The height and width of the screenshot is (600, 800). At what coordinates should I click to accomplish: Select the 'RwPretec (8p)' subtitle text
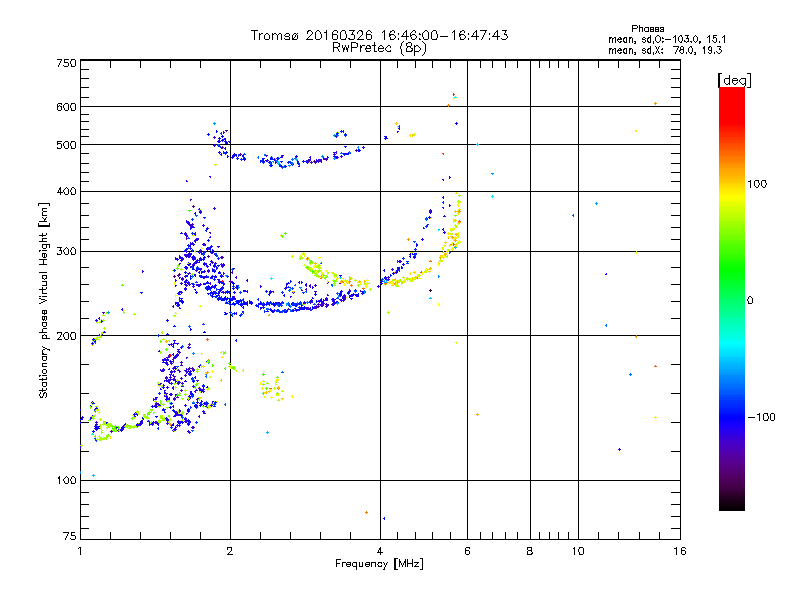tap(379, 48)
